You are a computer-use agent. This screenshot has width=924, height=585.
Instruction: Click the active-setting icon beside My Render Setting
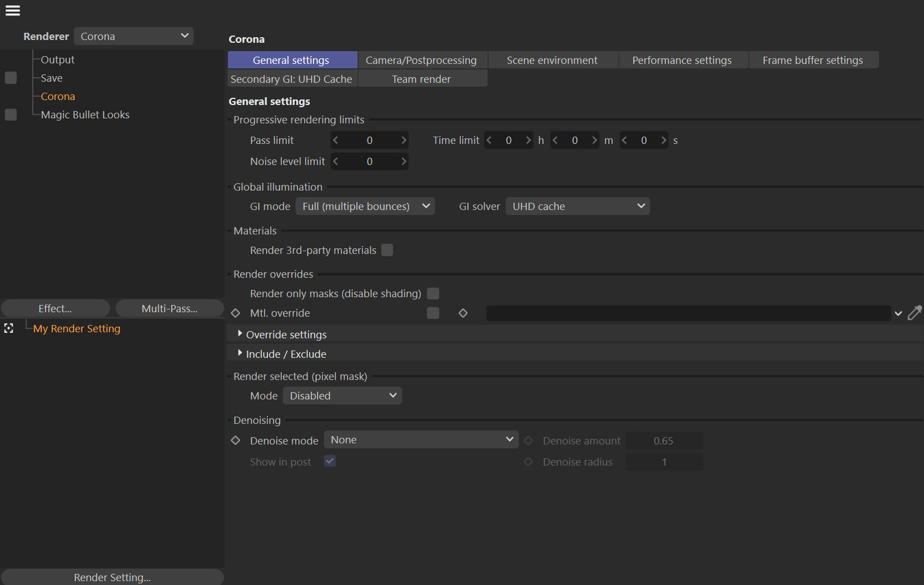(x=9, y=328)
